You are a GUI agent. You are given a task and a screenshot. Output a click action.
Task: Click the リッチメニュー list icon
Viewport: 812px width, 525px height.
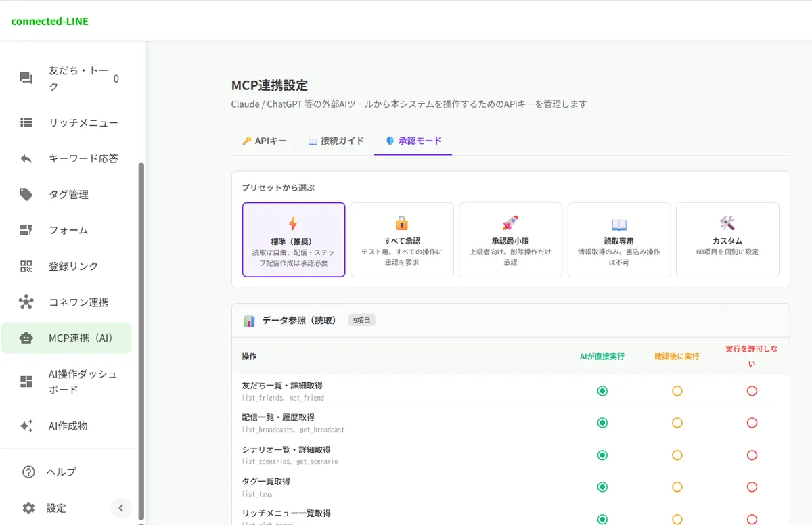26,122
